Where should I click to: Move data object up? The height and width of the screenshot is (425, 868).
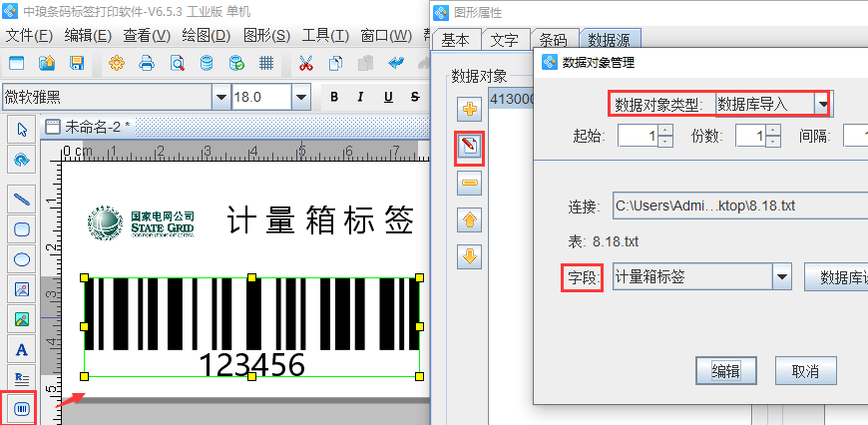pos(469,219)
